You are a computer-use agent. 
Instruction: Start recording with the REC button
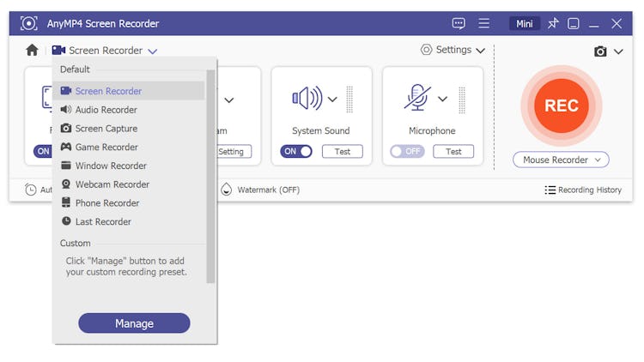click(561, 106)
